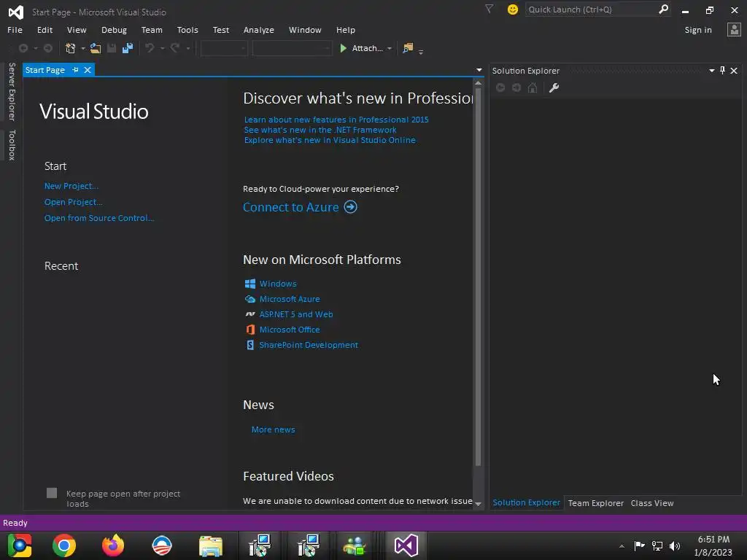Click the Start Page scroll up arrow
Screen dimensions: 747x560
point(478,83)
